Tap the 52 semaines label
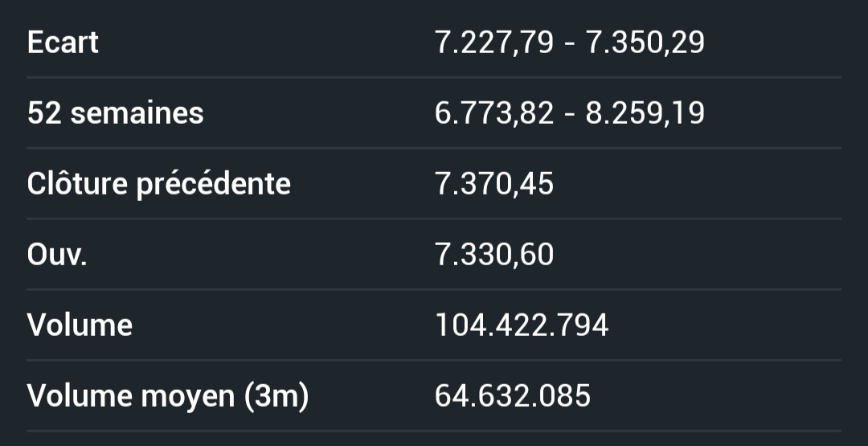The height and width of the screenshot is (446, 868). 115,113
